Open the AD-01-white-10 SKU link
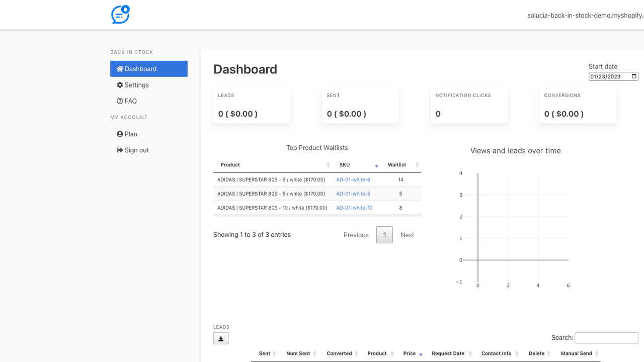Image resolution: width=644 pixels, height=362 pixels. (354, 208)
